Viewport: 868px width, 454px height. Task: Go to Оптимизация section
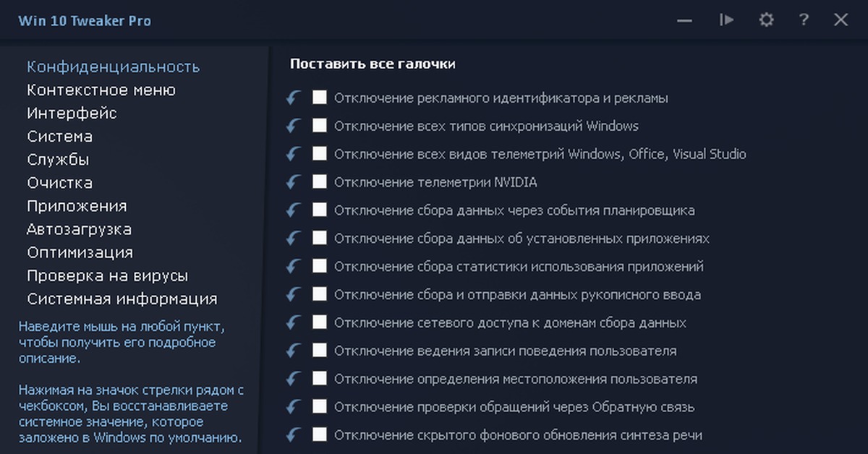pos(80,252)
